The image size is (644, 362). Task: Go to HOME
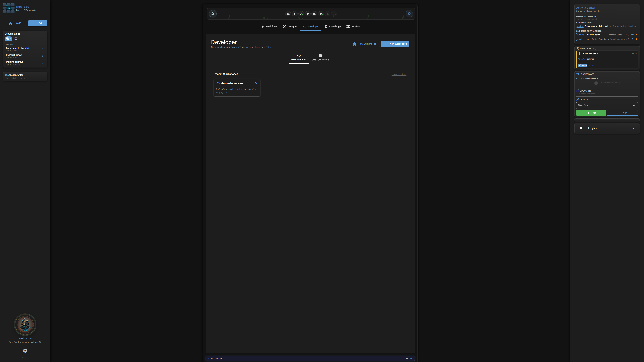[15, 23]
